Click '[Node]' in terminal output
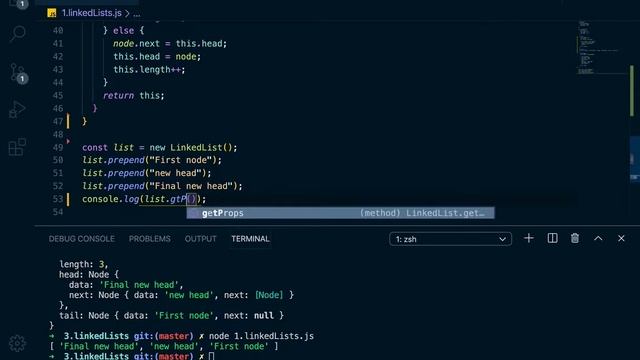 click(x=269, y=295)
